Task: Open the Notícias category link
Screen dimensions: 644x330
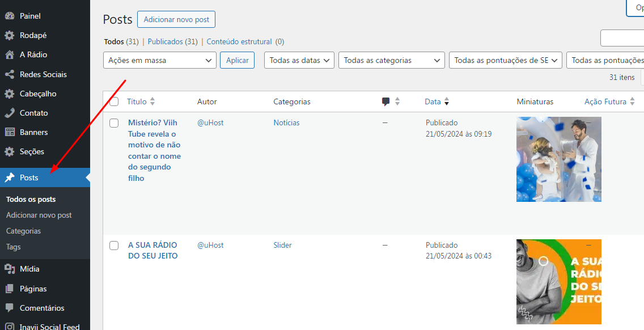Action: tap(286, 122)
